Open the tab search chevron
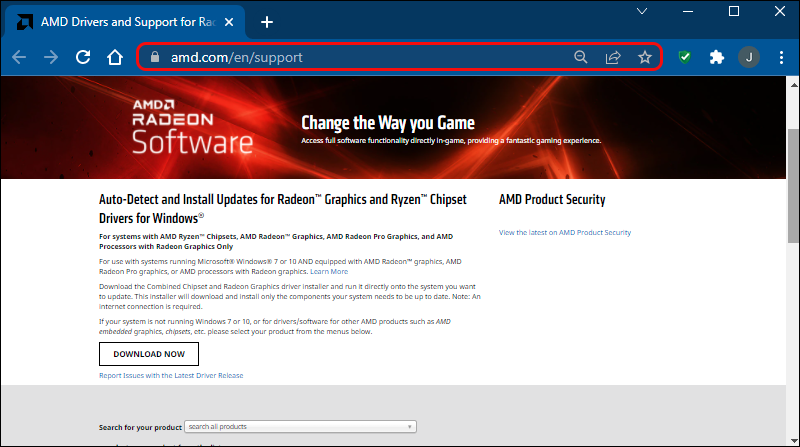The image size is (800, 447). [642, 11]
